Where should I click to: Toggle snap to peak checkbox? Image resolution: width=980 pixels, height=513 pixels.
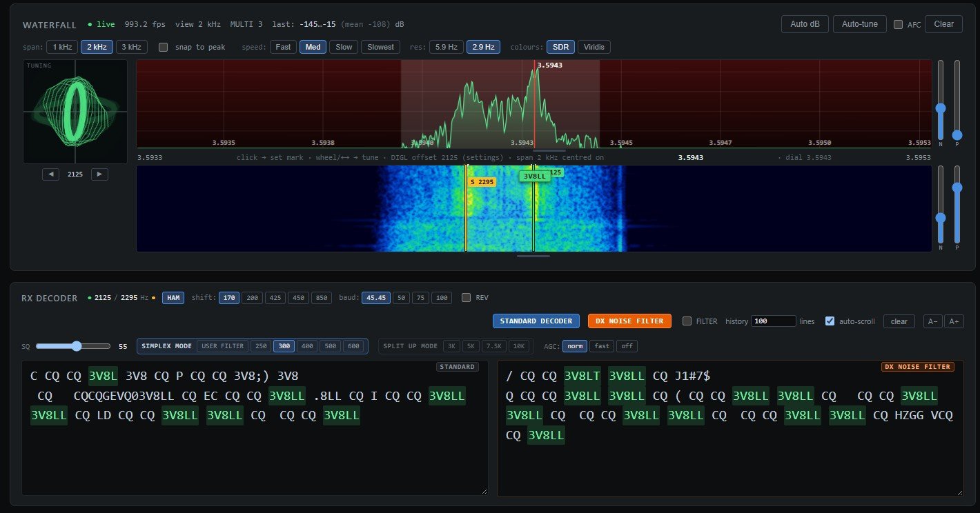(x=163, y=47)
